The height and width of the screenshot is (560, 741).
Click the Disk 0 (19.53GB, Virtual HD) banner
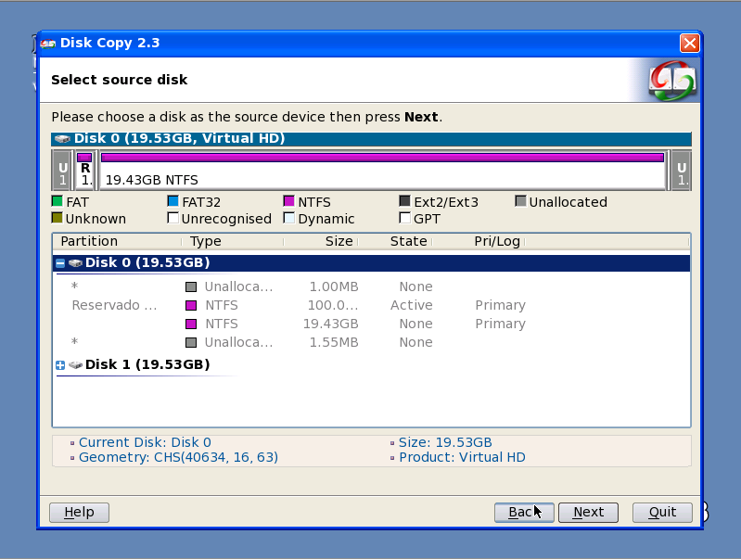(372, 139)
